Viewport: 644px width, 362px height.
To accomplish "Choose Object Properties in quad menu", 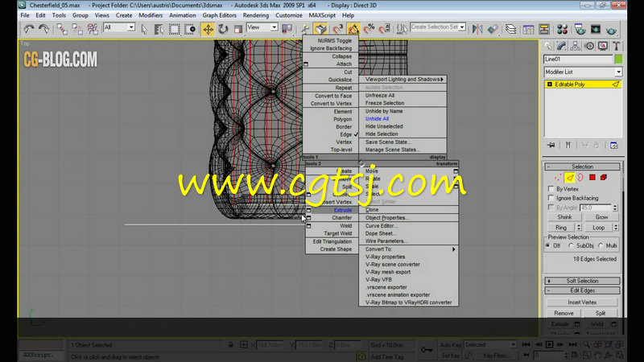I will click(x=387, y=218).
